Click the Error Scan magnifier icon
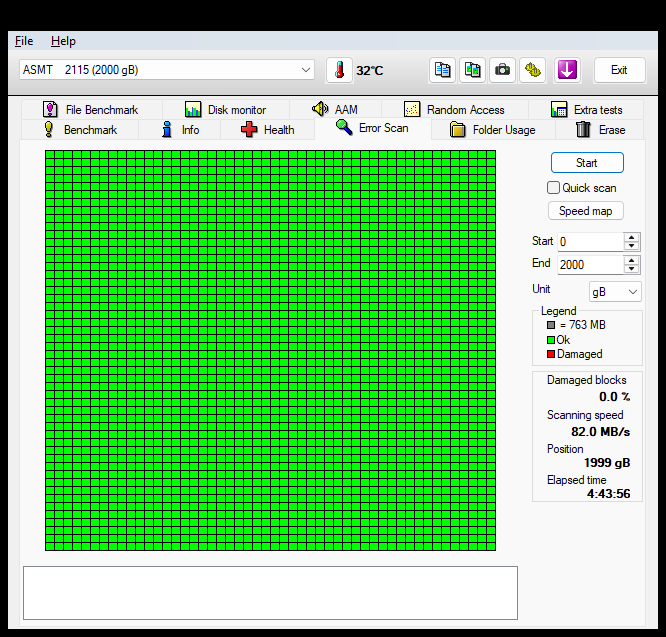Image resolution: width=666 pixels, height=637 pixels. pyautogui.click(x=344, y=127)
